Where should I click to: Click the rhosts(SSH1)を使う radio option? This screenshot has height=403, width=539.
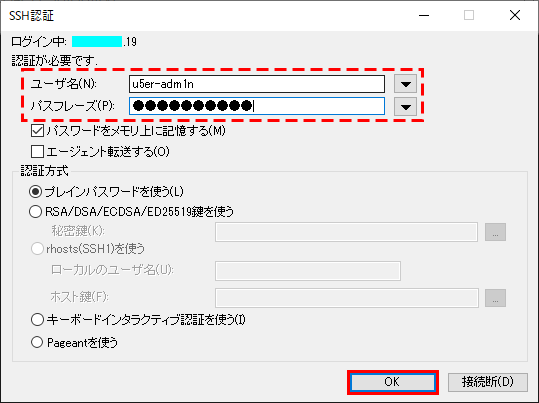[37, 248]
